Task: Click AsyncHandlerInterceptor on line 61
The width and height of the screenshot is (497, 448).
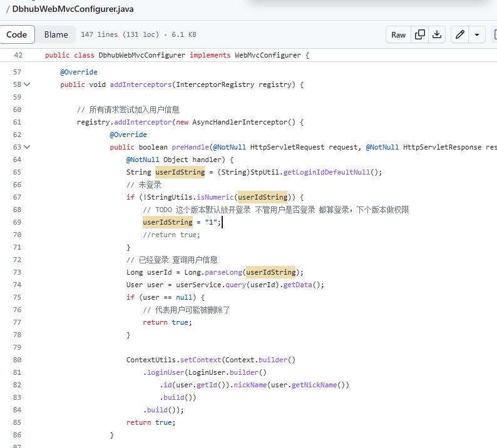Action: tap(240, 122)
